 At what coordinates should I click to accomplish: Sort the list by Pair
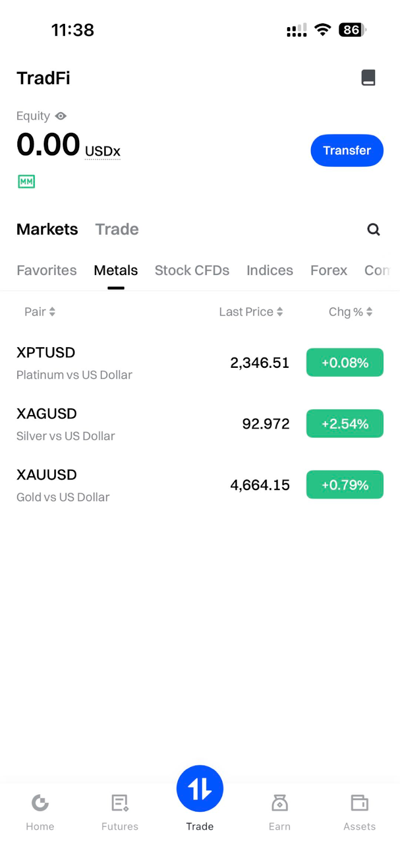(40, 312)
